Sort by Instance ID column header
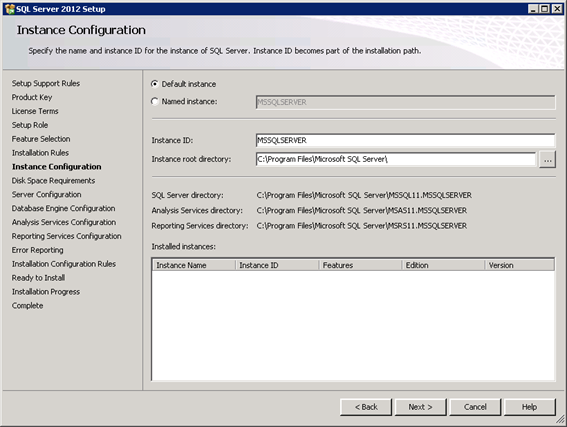The width and height of the screenshot is (567, 427). click(277, 265)
